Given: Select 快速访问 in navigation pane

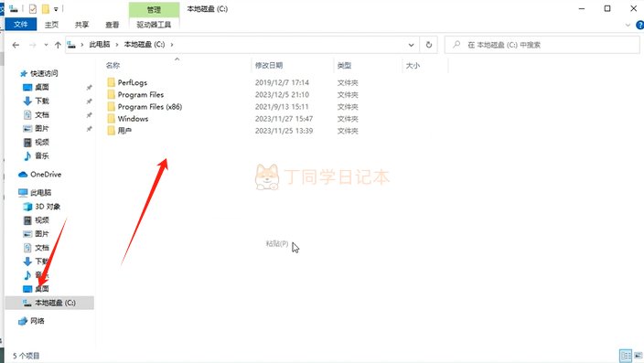Looking at the screenshot, I should tap(44, 73).
